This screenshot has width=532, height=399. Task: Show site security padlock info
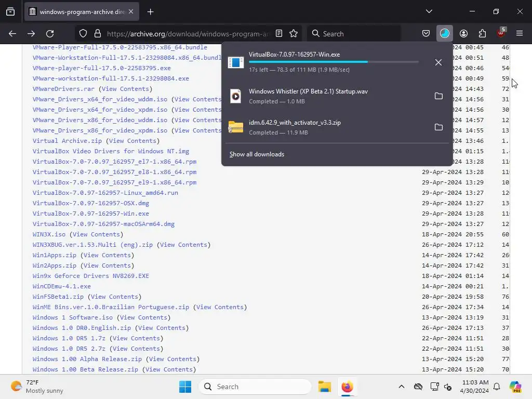click(98, 34)
